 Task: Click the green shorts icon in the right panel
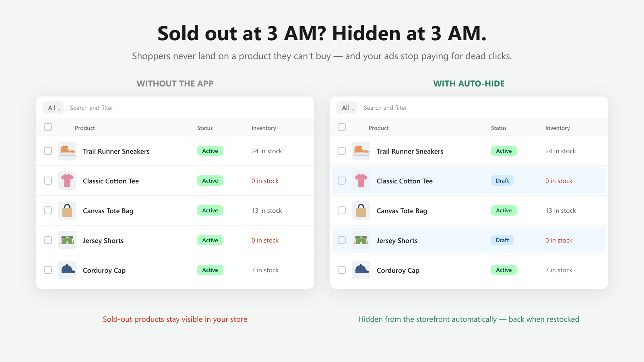(361, 240)
